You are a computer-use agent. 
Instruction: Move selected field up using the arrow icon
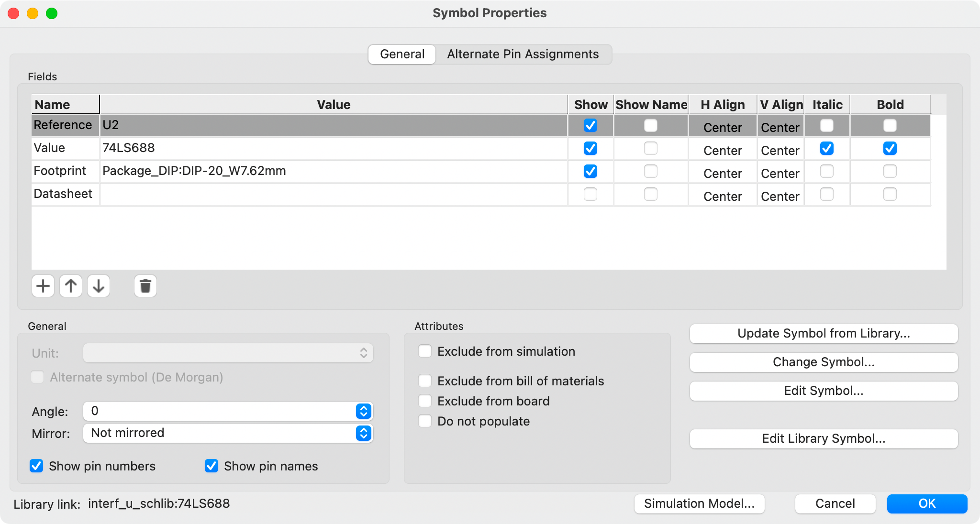(x=71, y=286)
